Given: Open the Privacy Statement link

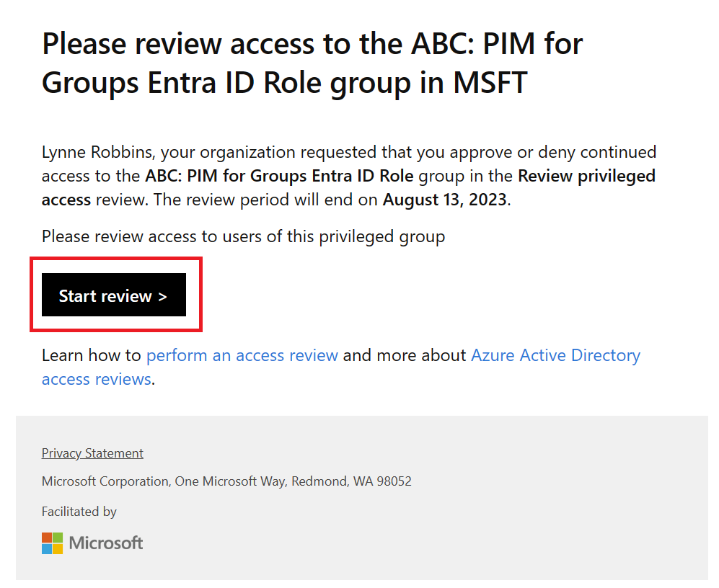Looking at the screenshot, I should coord(92,453).
